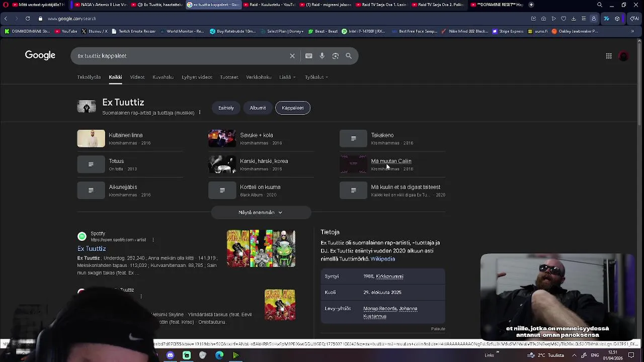Image resolution: width=644 pixels, height=362 pixels.
Task: Expand songs with Näytä enemmän
Action: click(261, 213)
